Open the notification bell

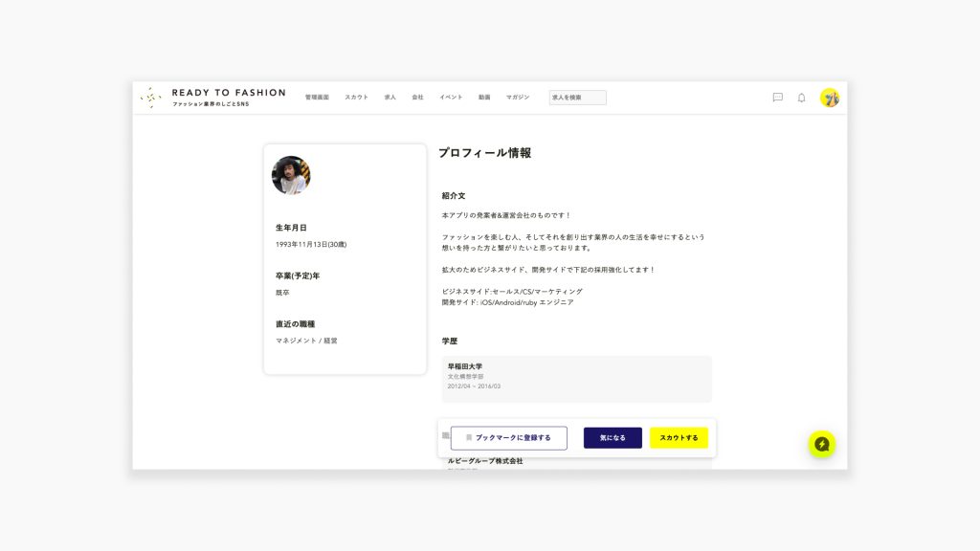point(802,98)
